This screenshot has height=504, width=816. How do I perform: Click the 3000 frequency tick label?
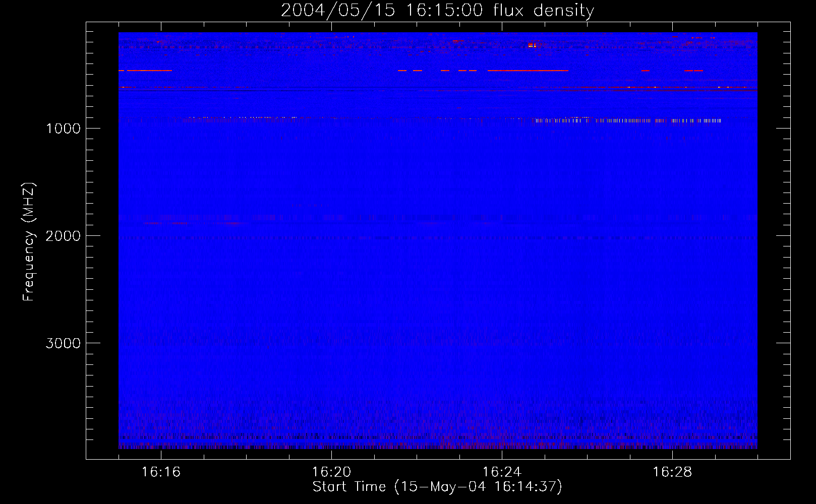63,343
